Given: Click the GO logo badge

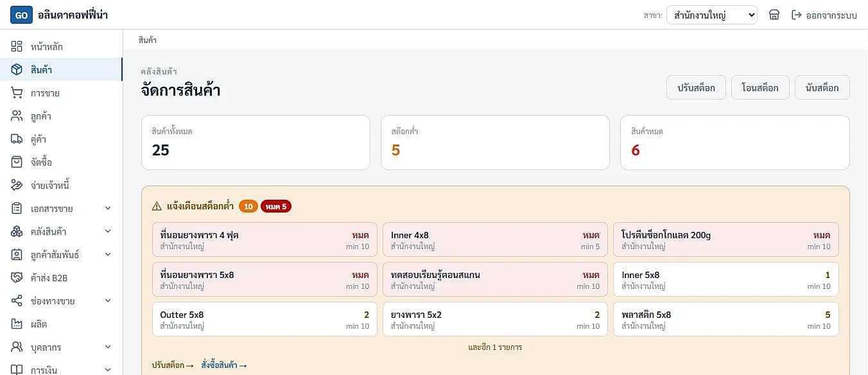Looking at the screenshot, I should tap(21, 15).
